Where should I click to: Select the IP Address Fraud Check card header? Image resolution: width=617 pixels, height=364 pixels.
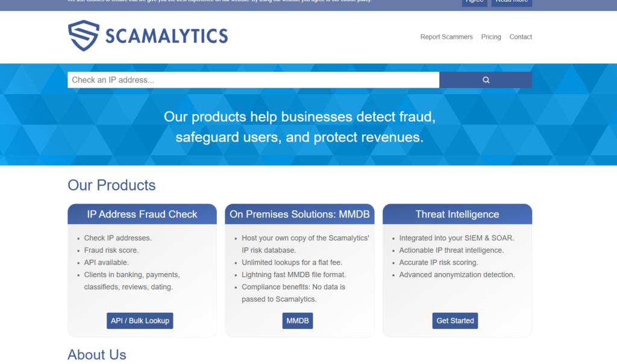[x=142, y=214]
